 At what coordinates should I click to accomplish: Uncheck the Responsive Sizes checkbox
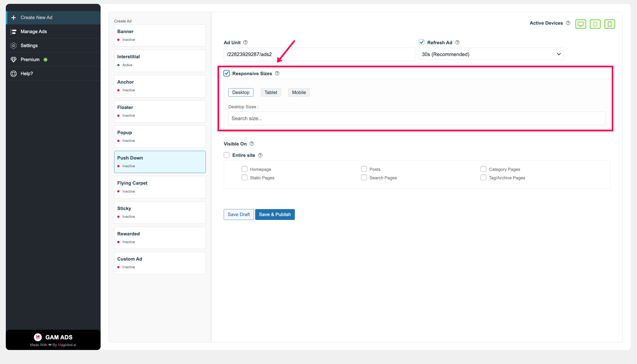click(227, 73)
